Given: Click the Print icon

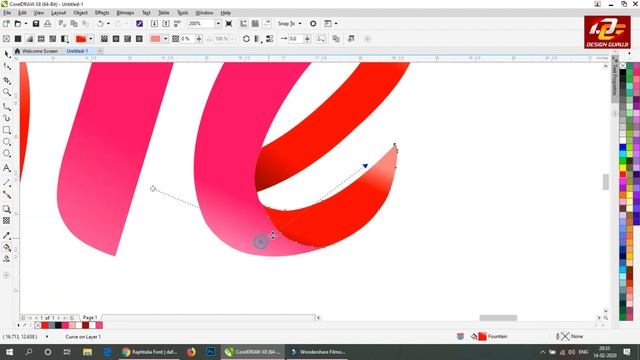Looking at the screenshot, I should point(48,24).
